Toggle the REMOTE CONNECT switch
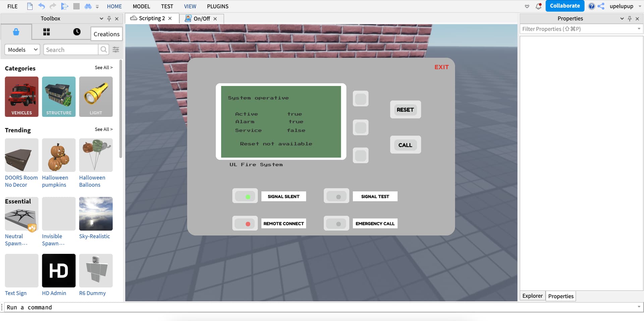 click(245, 224)
